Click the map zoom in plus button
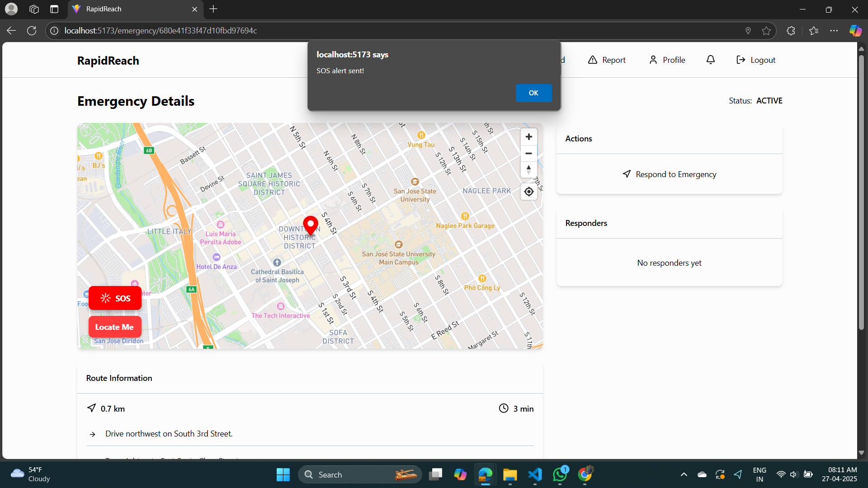Viewport: 868px width, 488px height. point(528,137)
